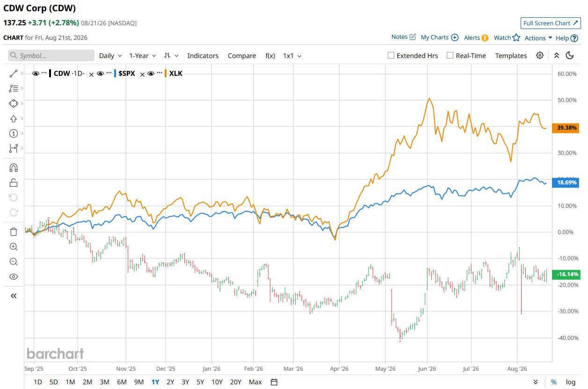
Task: Collapse the drawing toolbar with double arrows
Action: (13, 296)
